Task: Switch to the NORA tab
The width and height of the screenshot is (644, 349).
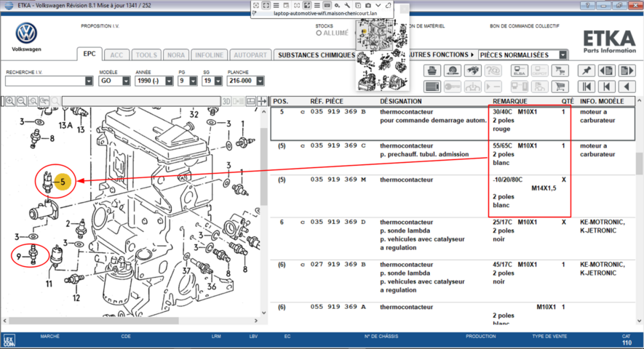Action: click(176, 55)
